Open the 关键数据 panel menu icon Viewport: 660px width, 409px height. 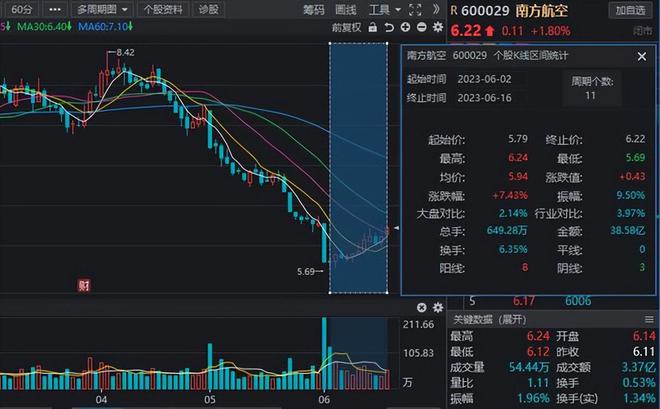(x=649, y=320)
